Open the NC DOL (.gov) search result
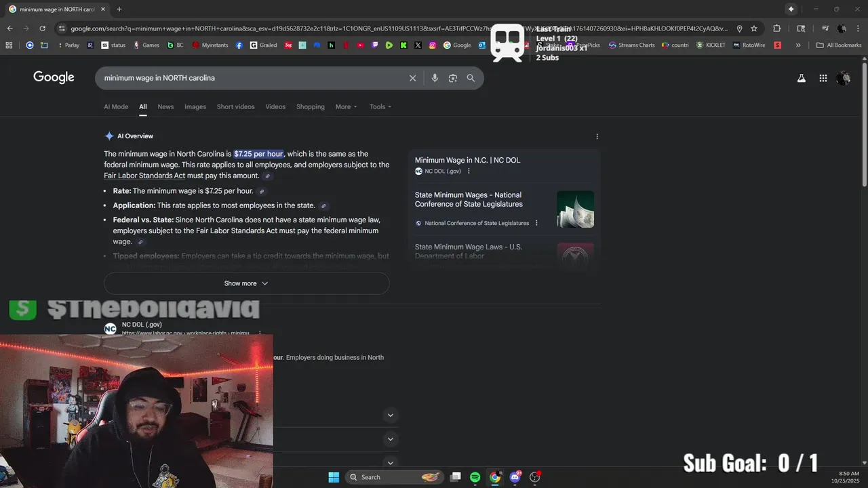Image resolution: width=868 pixels, height=488 pixels. (x=142, y=325)
